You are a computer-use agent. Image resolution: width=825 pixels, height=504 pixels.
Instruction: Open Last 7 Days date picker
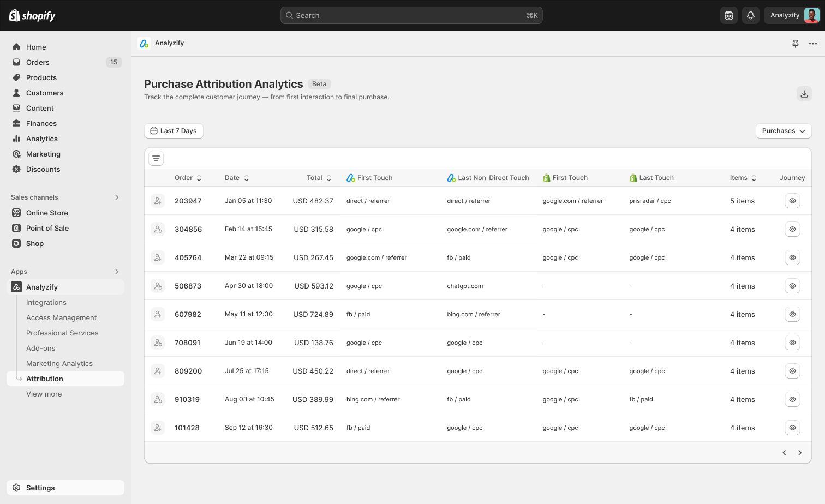point(174,131)
